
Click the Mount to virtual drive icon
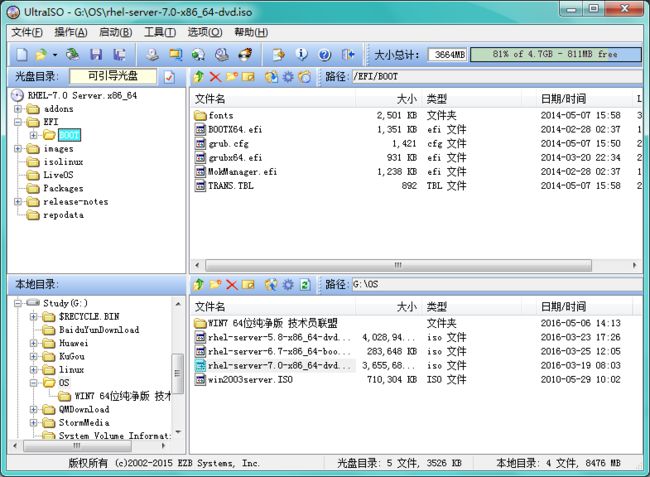[222, 54]
